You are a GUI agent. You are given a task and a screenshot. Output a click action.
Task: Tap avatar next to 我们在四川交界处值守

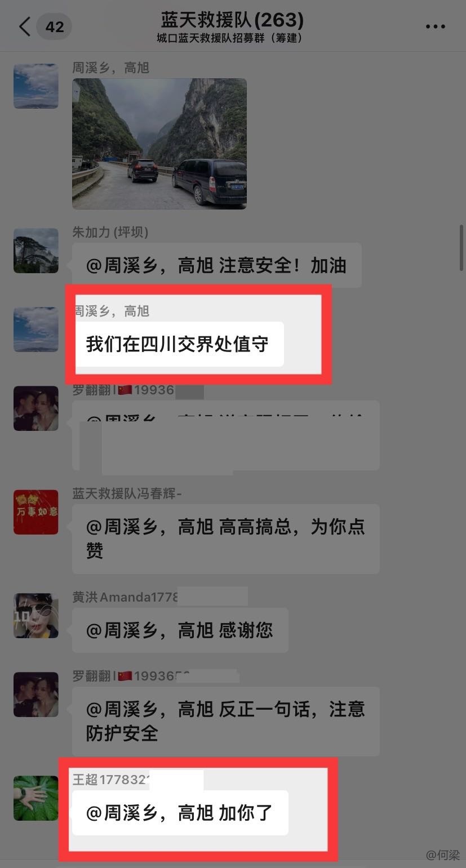(x=36, y=330)
